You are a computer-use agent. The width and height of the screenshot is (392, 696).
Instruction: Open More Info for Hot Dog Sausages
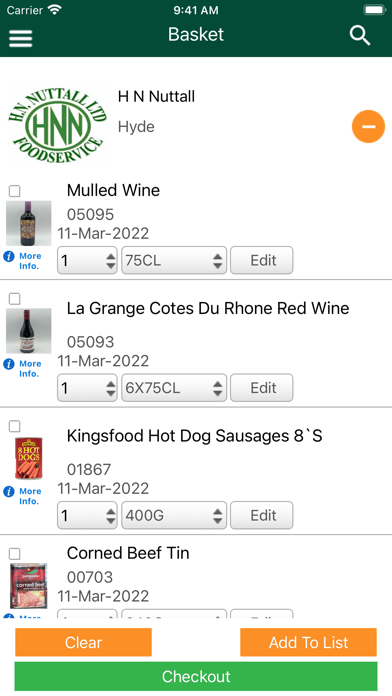pyautogui.click(x=23, y=496)
